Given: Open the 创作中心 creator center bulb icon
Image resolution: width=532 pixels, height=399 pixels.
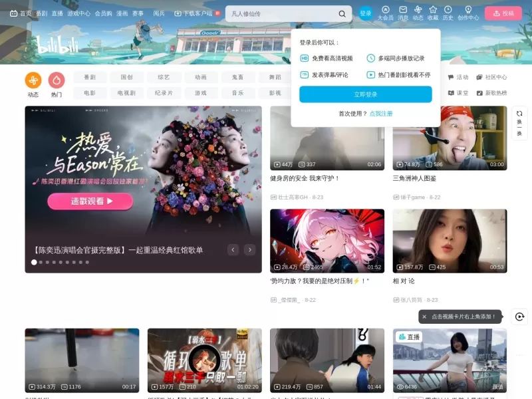Looking at the screenshot, I should [x=468, y=9].
